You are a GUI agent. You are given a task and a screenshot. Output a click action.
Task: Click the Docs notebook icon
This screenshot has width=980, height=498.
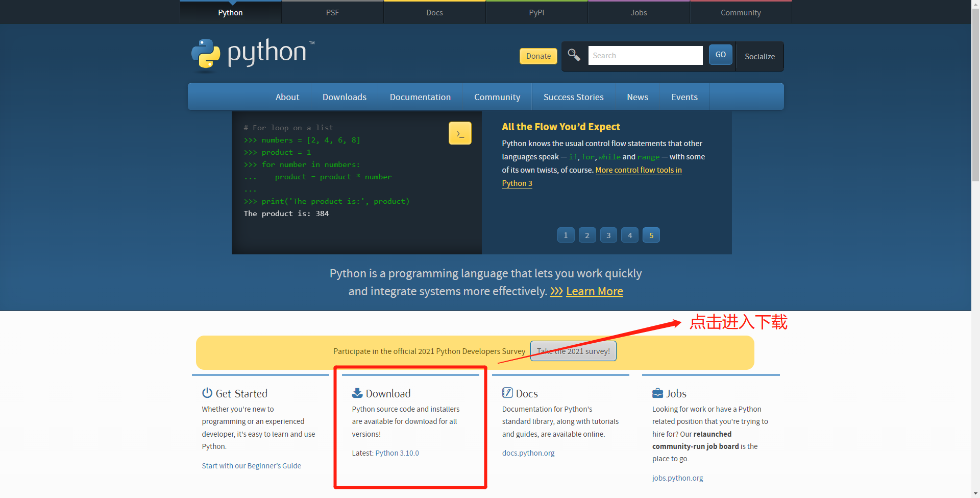(x=507, y=393)
